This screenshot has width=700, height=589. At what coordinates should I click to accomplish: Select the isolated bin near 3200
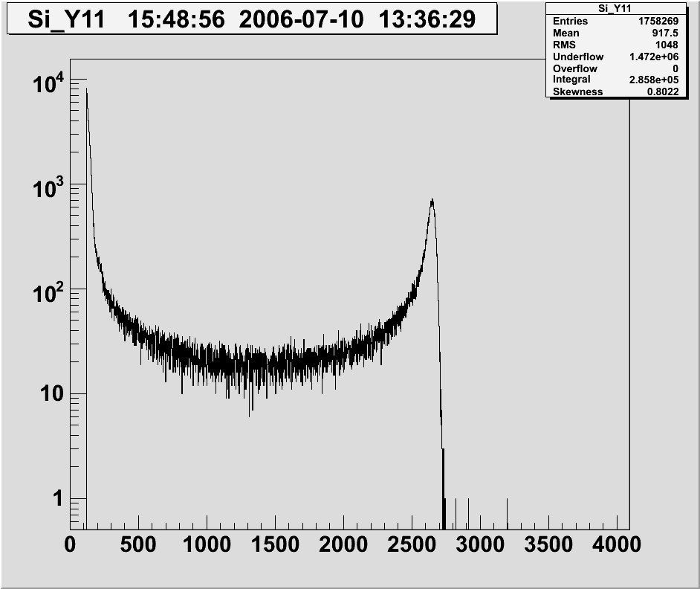click(508, 513)
